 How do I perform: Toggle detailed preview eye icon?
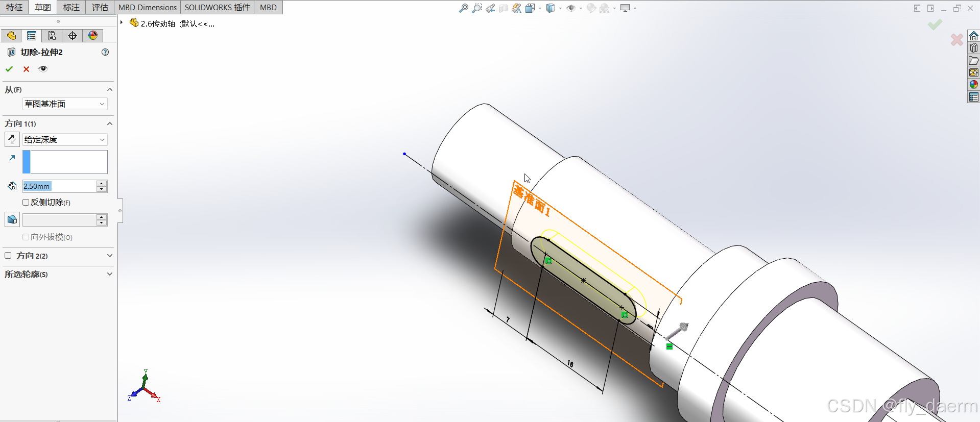43,69
